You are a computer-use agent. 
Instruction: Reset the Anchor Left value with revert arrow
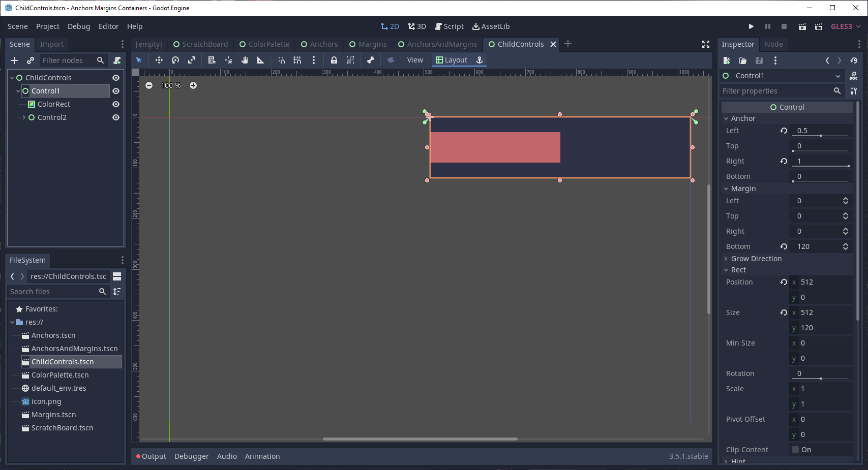(783, 131)
